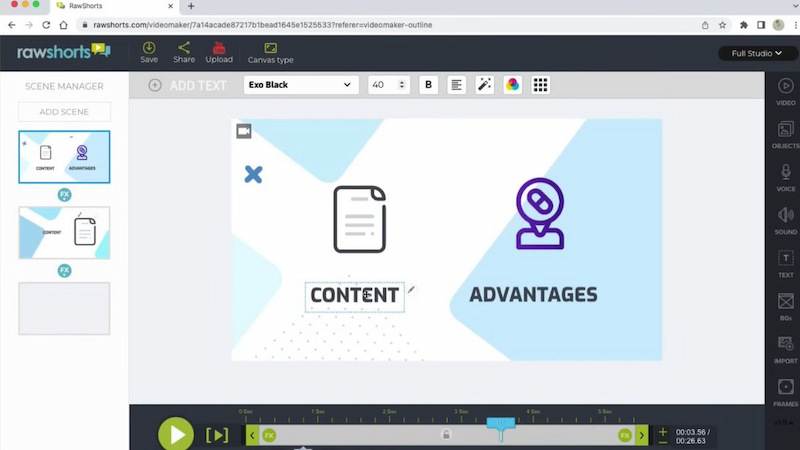Open the BGs backgrounds panel

[785, 307]
